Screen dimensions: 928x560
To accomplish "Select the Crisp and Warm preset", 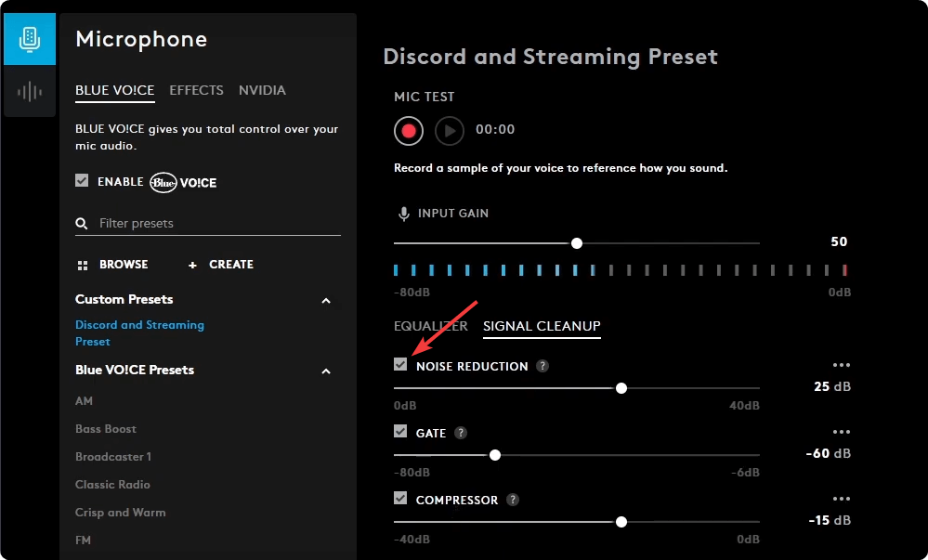I will point(120,512).
